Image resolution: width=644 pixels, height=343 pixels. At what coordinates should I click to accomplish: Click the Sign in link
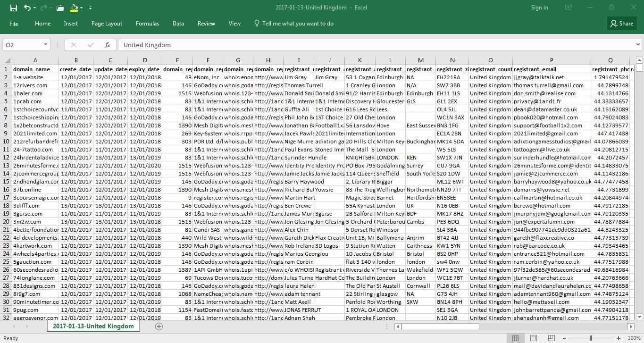click(539, 8)
